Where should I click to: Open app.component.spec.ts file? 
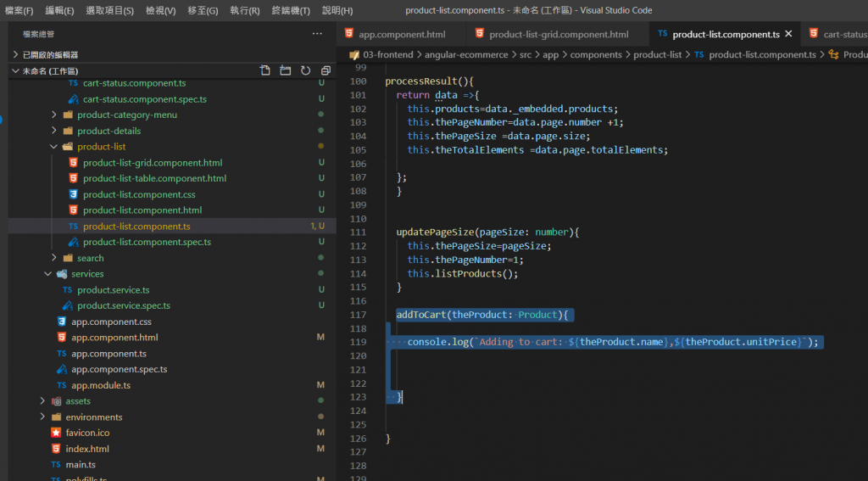[119, 369]
